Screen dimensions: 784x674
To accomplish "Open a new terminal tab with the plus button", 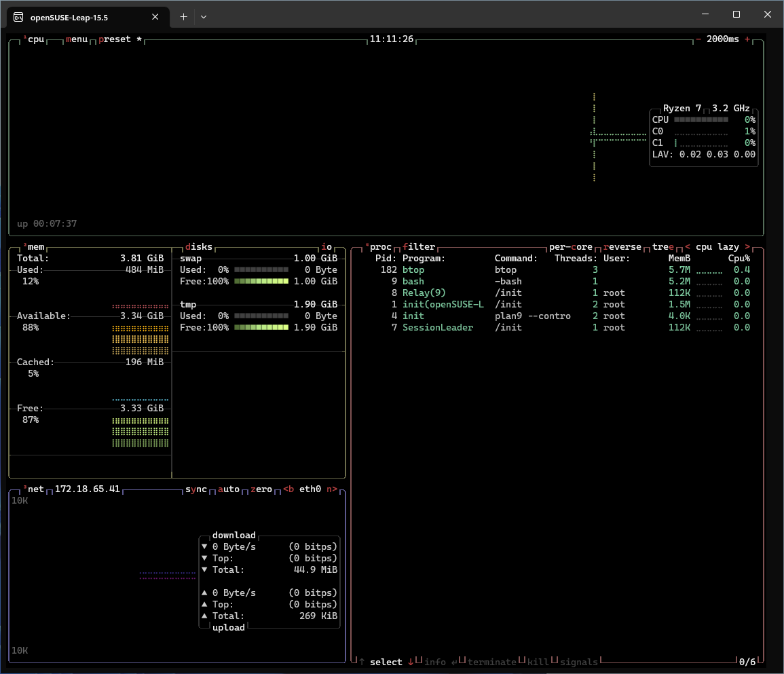I will pos(183,17).
